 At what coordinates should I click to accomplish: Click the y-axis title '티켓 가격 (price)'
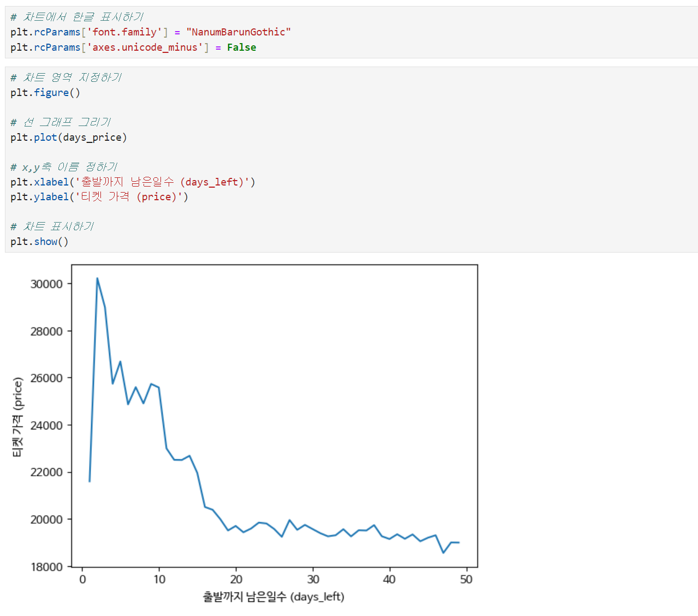tap(17, 417)
